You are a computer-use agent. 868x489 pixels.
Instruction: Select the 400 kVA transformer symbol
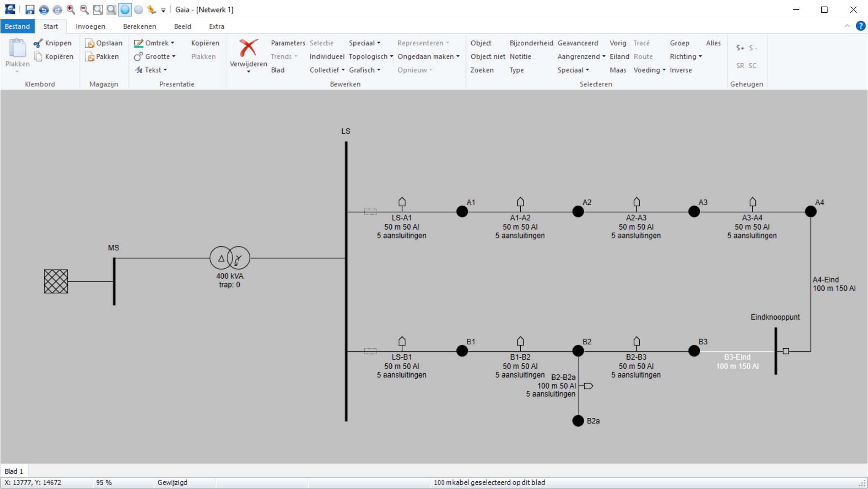tap(230, 258)
